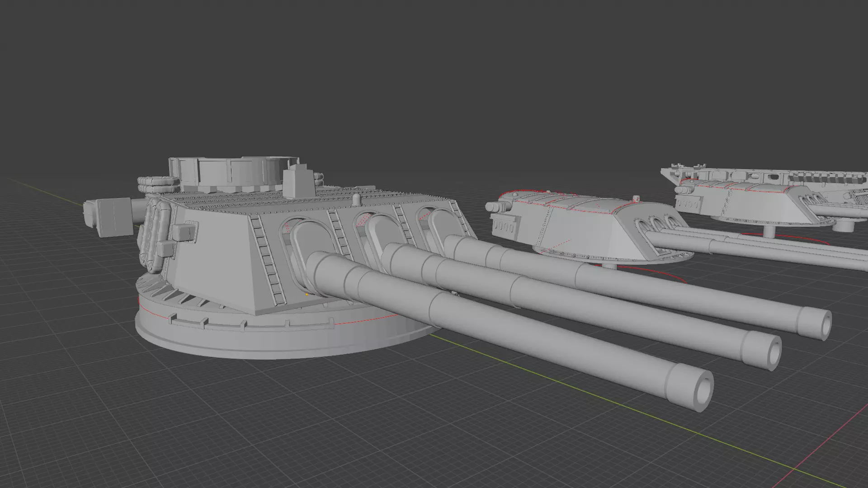The height and width of the screenshot is (488, 868).
Task: Click the pedestal under the middle turret
Action: [x=609, y=266]
